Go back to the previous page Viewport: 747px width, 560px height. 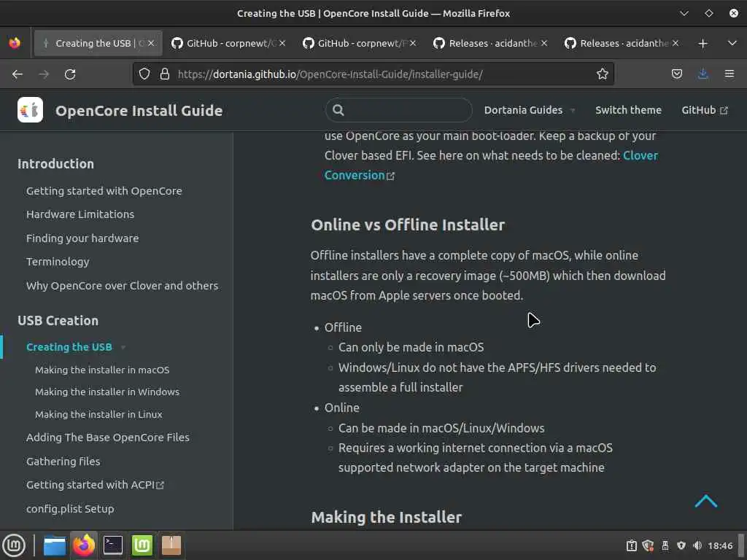(x=18, y=74)
